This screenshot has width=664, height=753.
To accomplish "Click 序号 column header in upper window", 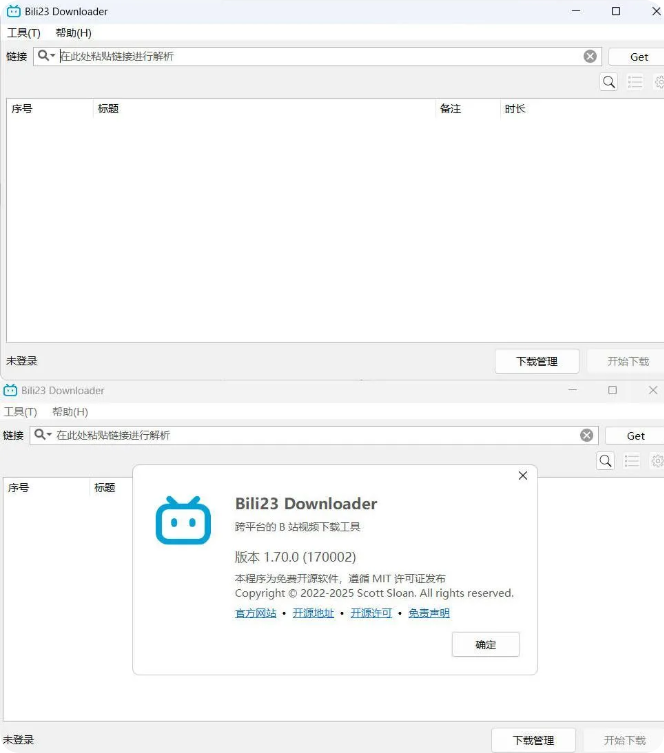I will [49, 109].
